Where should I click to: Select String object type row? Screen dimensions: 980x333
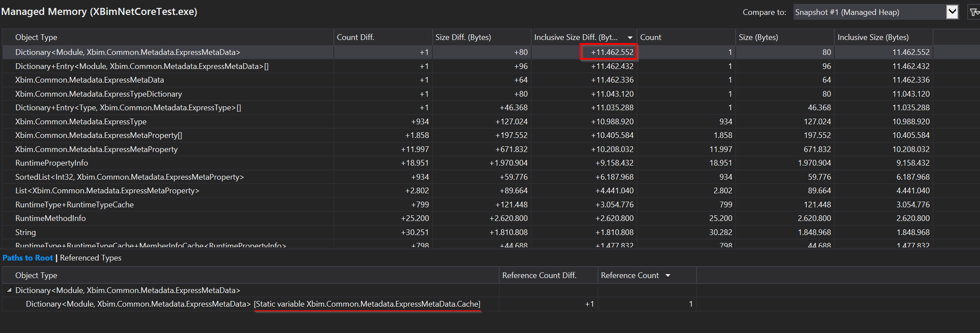(490, 232)
